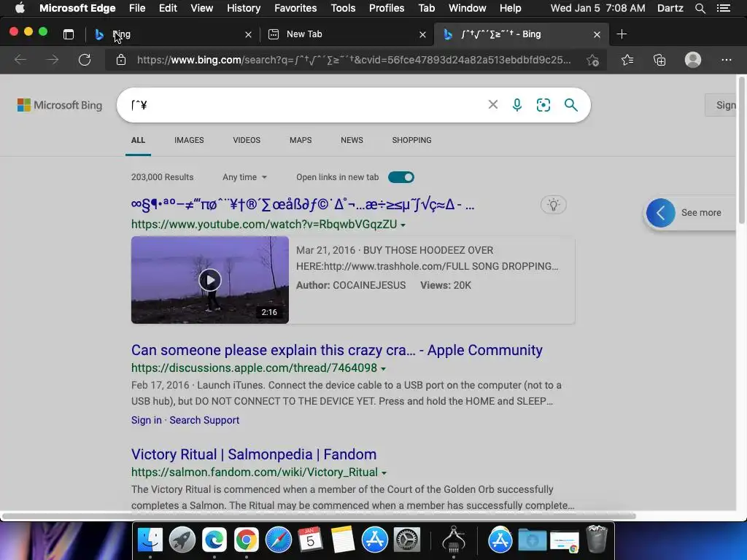This screenshot has height=560, width=747.
Task: Open Calendar from the dock
Action: [x=310, y=540]
